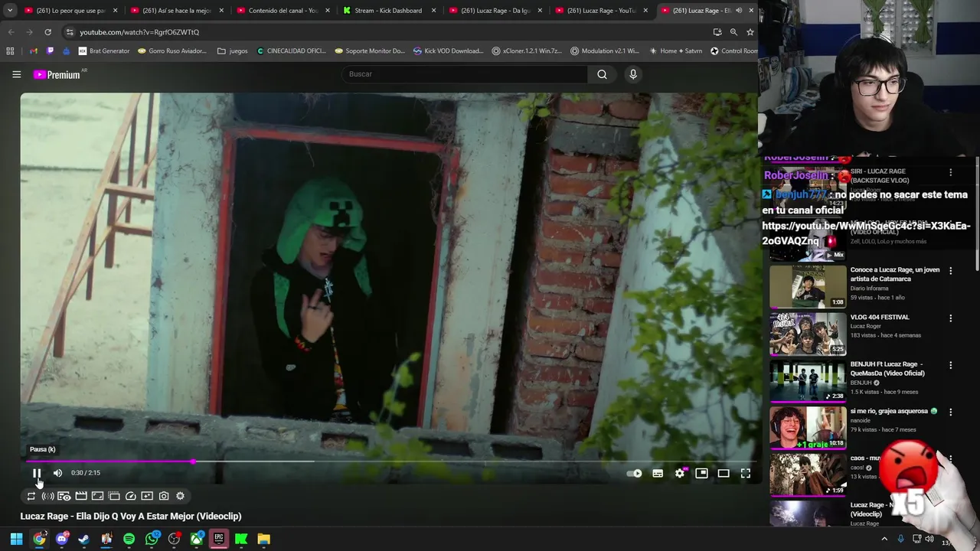
Task: Open the Gmail bookmark icon
Action: click(x=34, y=51)
